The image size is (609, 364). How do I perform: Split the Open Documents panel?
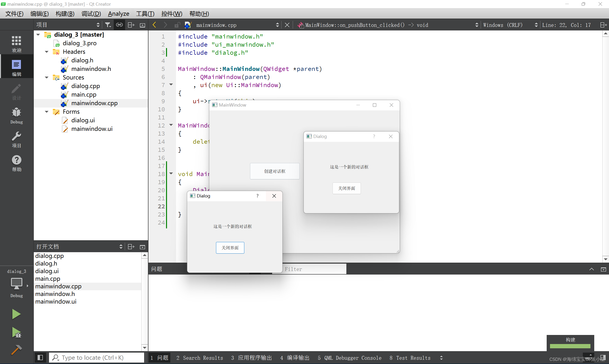click(131, 247)
